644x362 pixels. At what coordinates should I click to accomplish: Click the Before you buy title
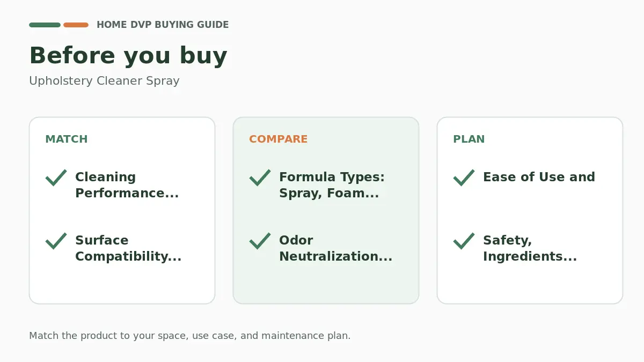click(x=128, y=56)
